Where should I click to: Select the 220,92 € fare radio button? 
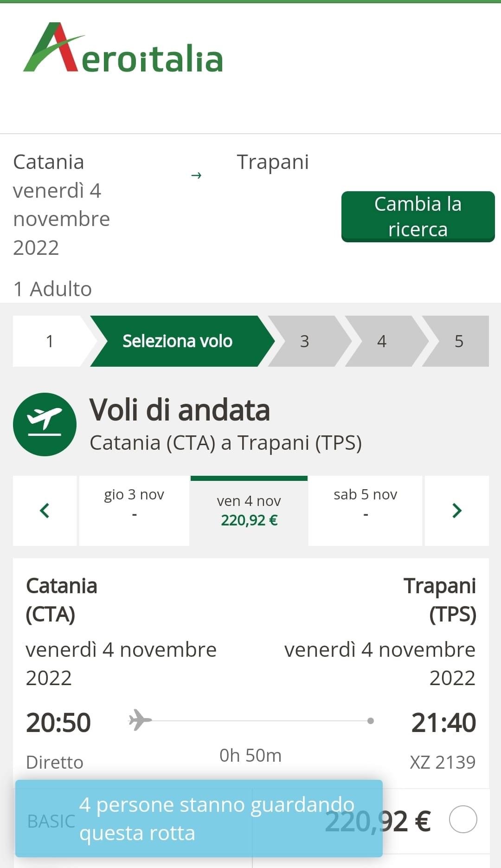pyautogui.click(x=462, y=819)
